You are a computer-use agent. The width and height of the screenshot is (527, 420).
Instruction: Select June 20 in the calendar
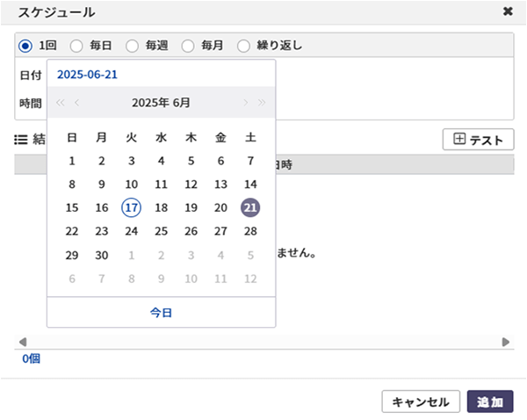[x=220, y=207]
